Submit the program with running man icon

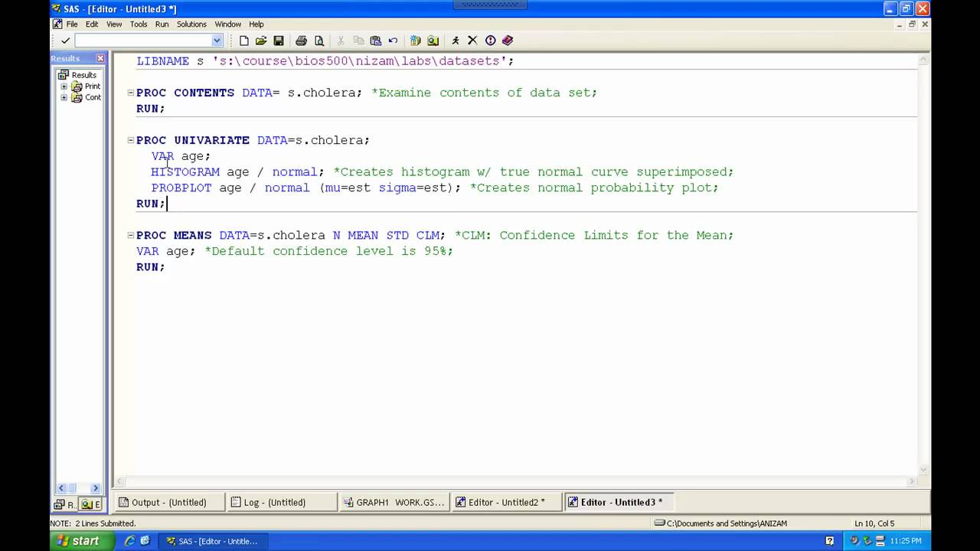click(x=456, y=41)
